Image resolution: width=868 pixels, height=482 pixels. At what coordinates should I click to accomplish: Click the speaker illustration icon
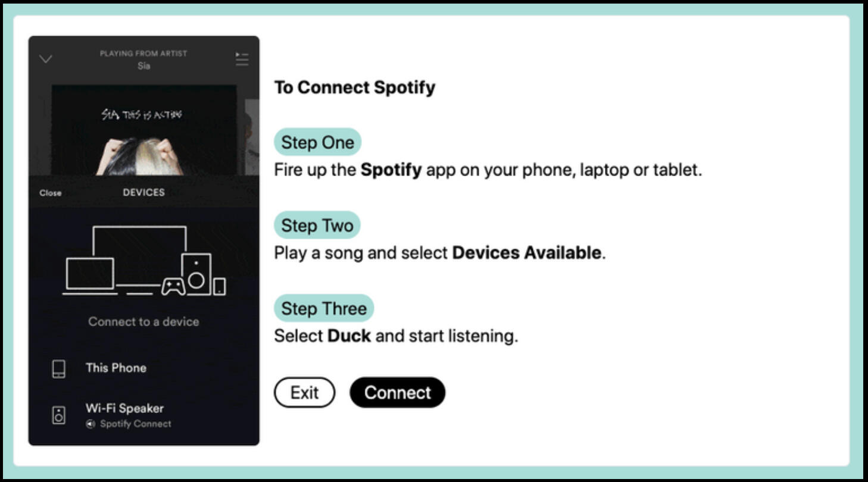(x=196, y=274)
